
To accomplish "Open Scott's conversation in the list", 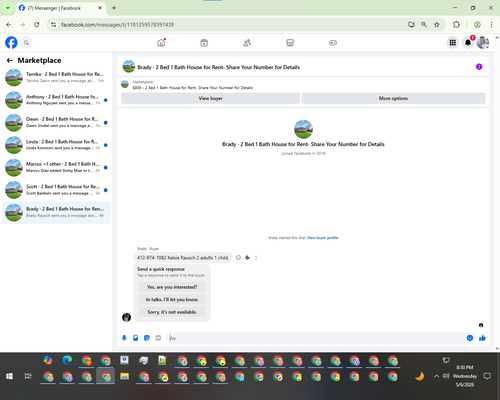I will coord(56,190).
